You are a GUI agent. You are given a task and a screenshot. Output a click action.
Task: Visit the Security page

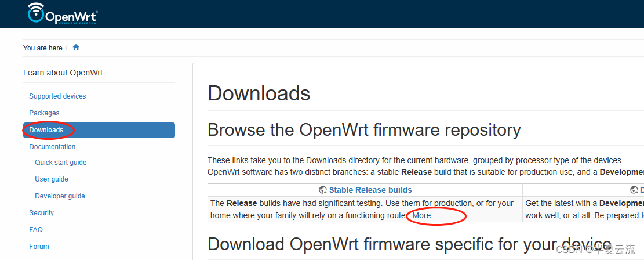(x=42, y=213)
